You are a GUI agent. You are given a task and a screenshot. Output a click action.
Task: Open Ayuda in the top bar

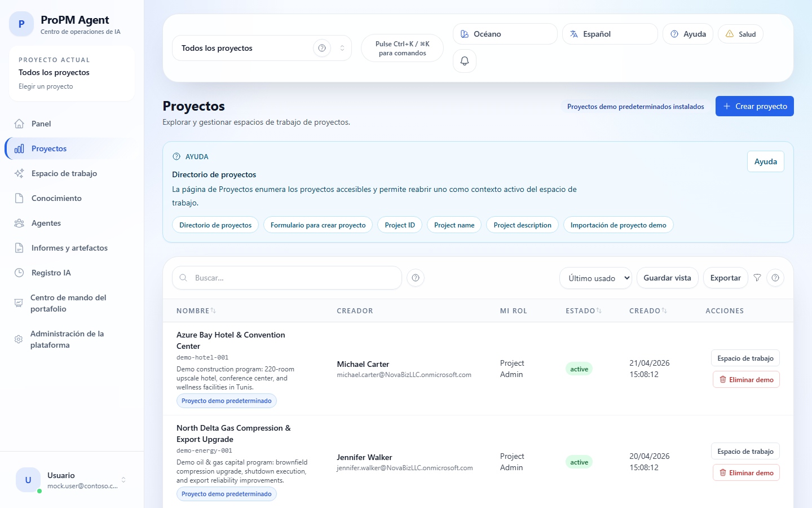[x=688, y=34]
